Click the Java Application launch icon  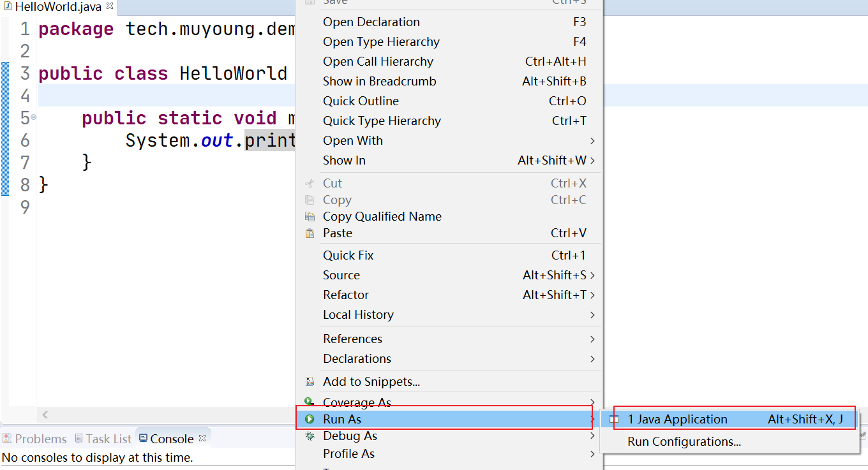pos(614,420)
